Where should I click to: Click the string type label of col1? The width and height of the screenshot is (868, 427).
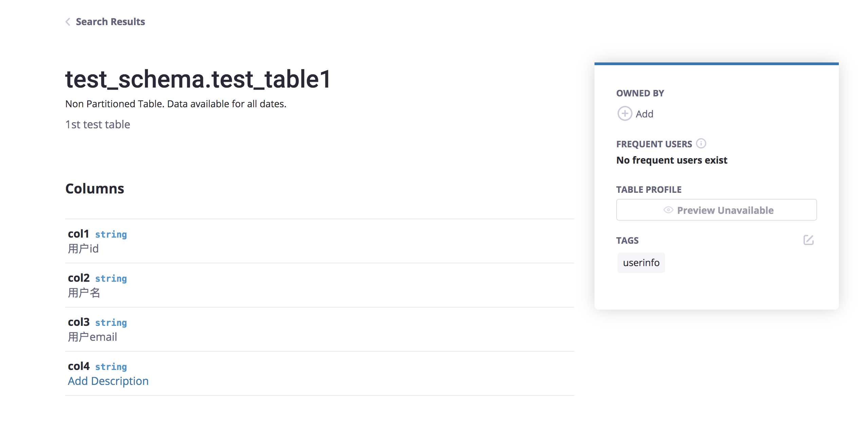111,235
